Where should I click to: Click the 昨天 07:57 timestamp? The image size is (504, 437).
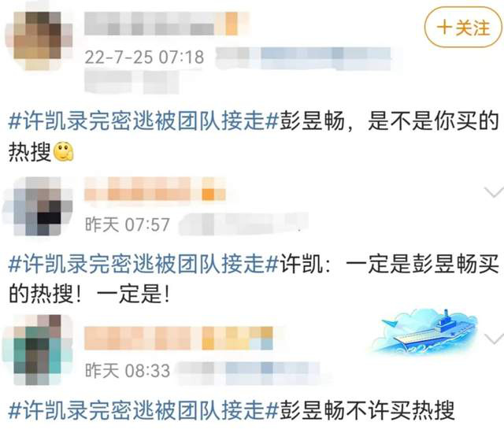click(x=128, y=224)
